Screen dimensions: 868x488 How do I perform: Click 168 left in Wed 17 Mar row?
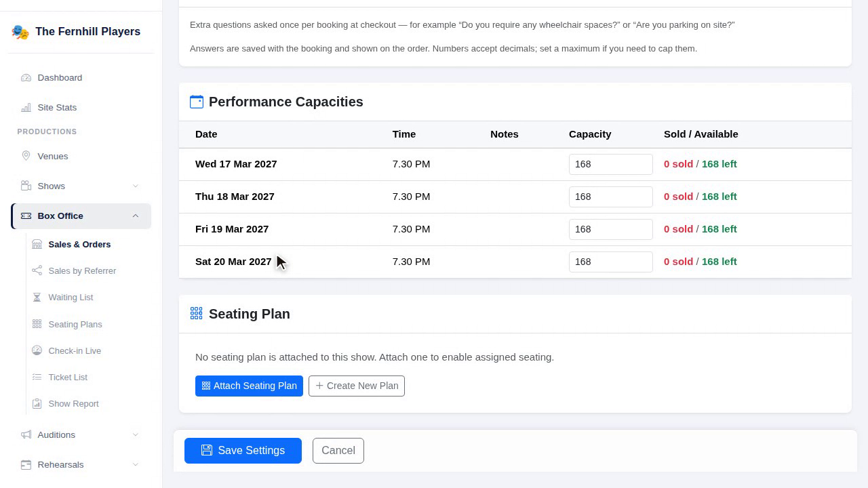[719, 164]
